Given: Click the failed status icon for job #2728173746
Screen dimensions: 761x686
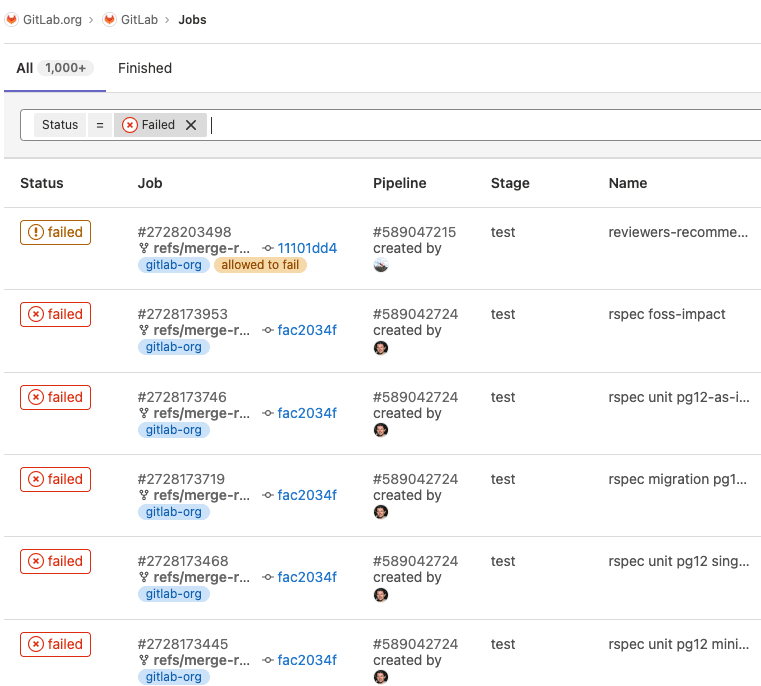Looking at the screenshot, I should (35, 397).
